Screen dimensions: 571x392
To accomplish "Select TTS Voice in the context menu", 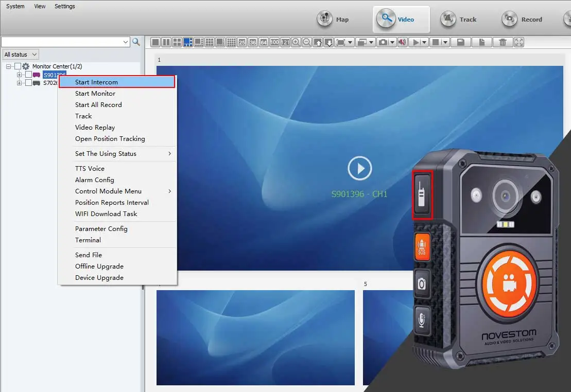I will 117,169.
